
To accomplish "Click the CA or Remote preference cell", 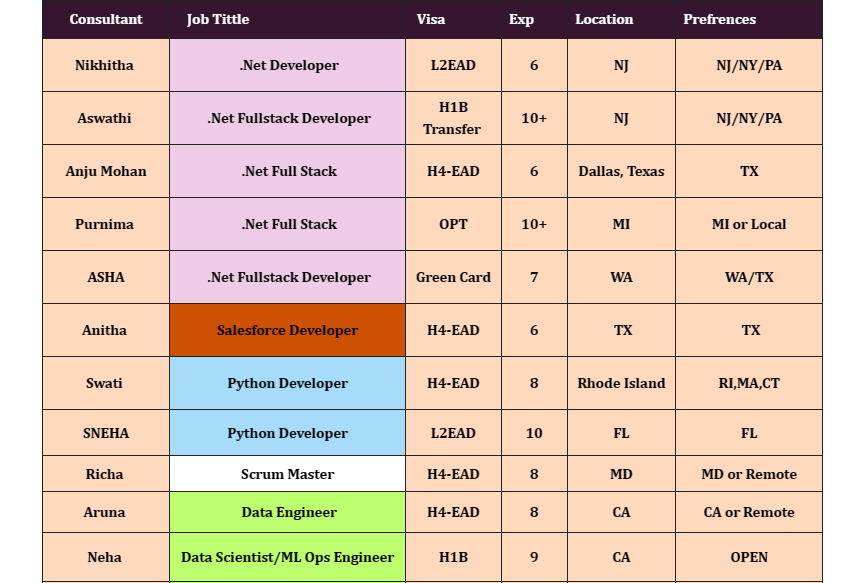I will coord(749,512).
